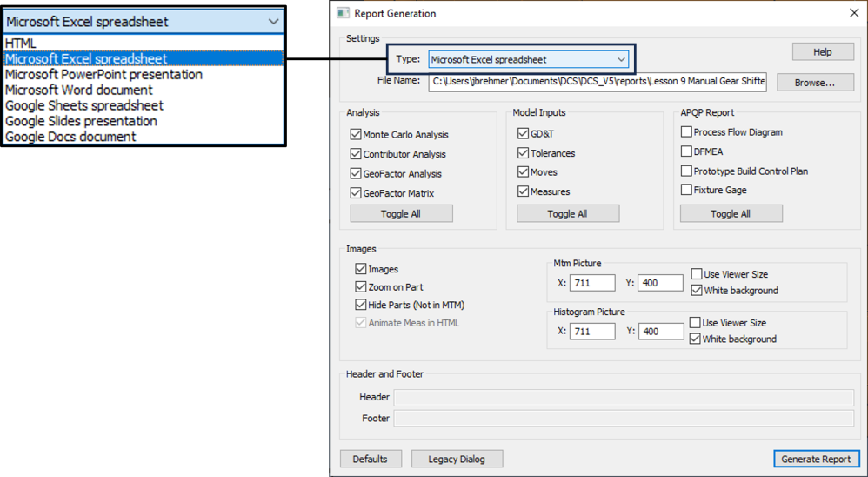The width and height of the screenshot is (868, 477).
Task: Click Toggle All under APQP Report
Action: pyautogui.click(x=731, y=214)
